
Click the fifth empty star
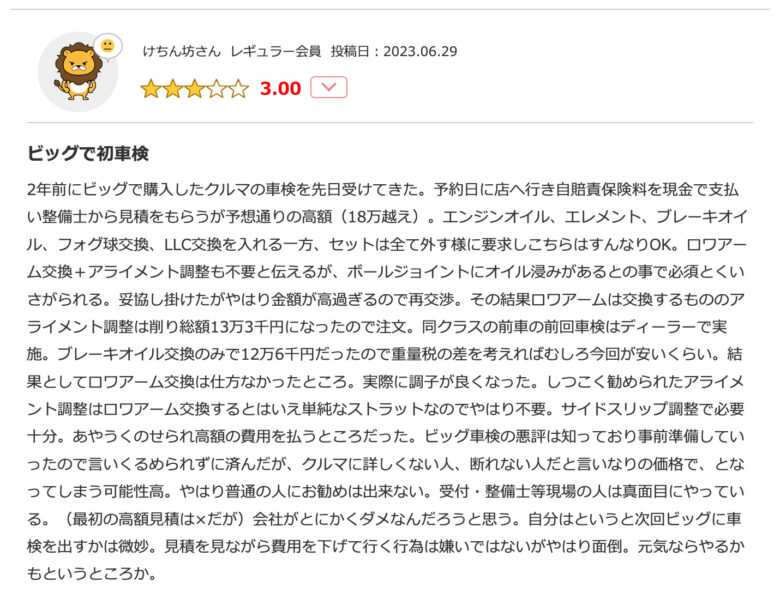tap(238, 89)
